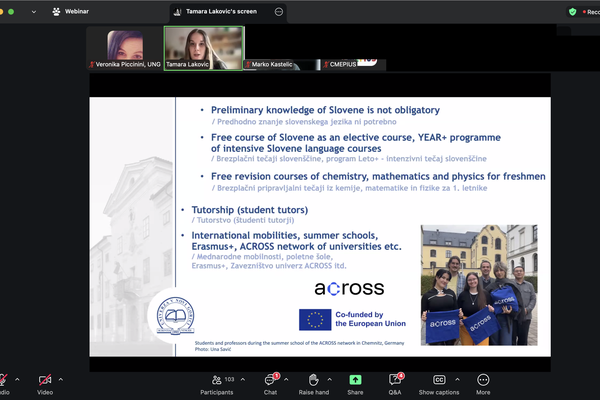
Task: Click the green Share button
Action: click(355, 384)
